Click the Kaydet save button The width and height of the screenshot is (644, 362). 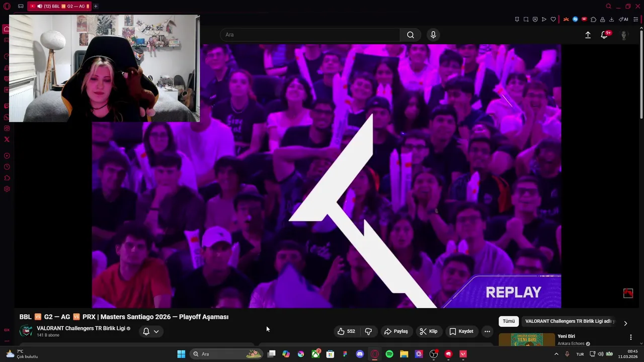[461, 331]
